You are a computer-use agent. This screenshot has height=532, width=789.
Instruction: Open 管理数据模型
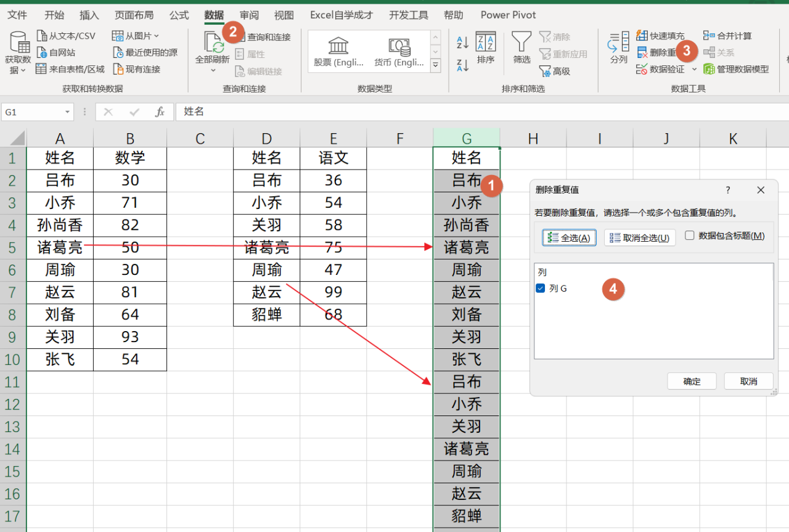coord(737,69)
